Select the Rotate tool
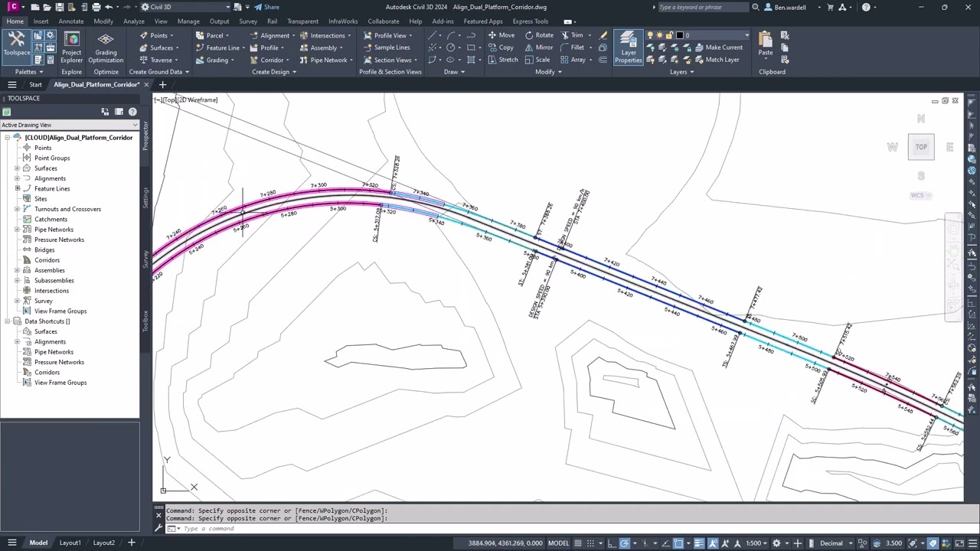The image size is (980, 551). click(x=539, y=35)
